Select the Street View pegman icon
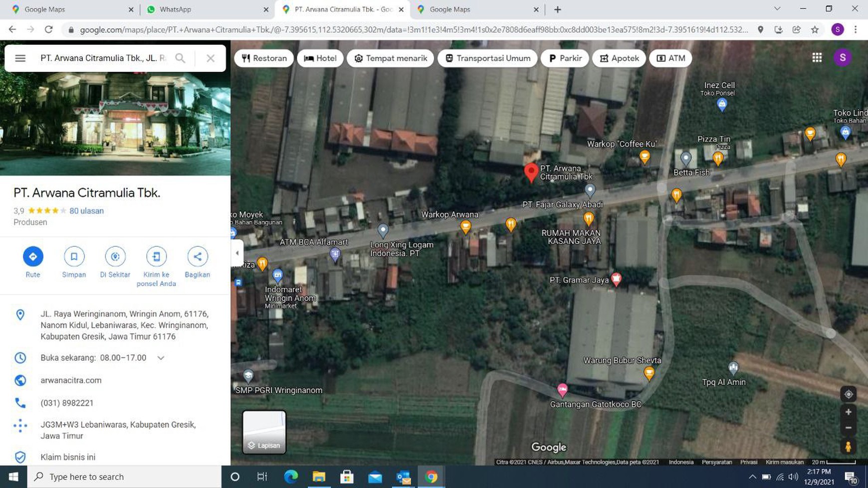Screen dimensions: 868x488 (x=849, y=446)
